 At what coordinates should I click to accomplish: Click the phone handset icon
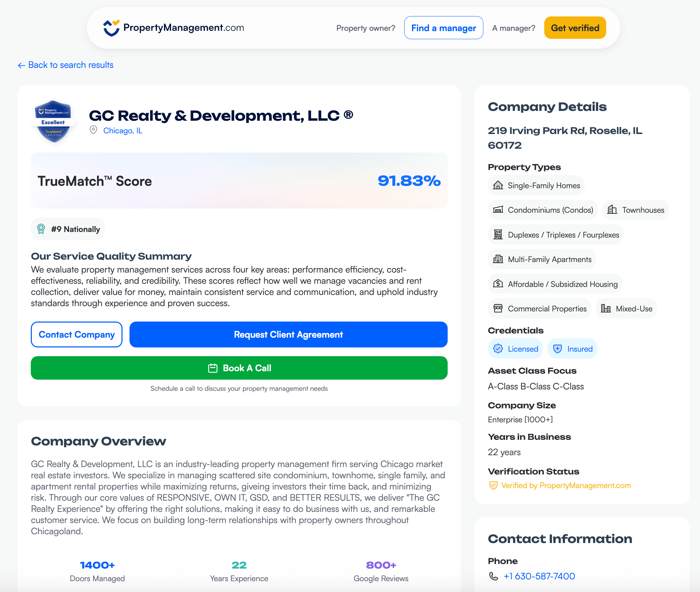[x=493, y=576]
